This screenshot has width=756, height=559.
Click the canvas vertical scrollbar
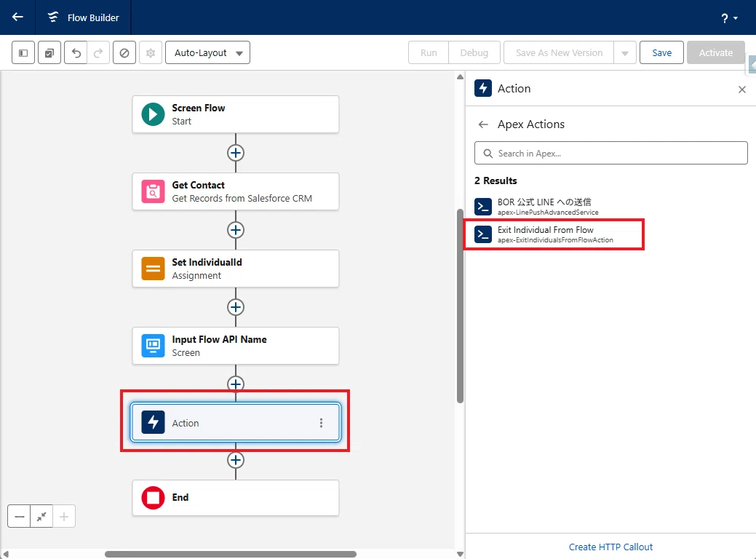460,306
